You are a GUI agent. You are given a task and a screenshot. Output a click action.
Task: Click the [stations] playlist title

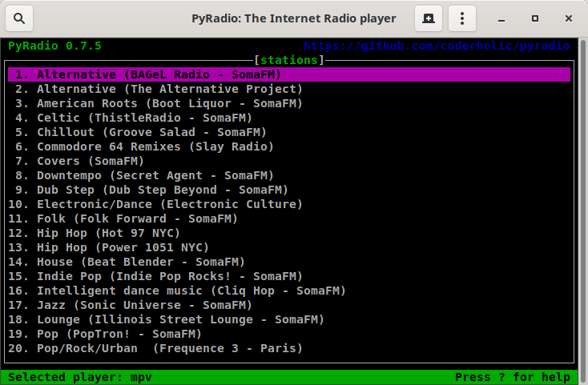click(x=289, y=60)
